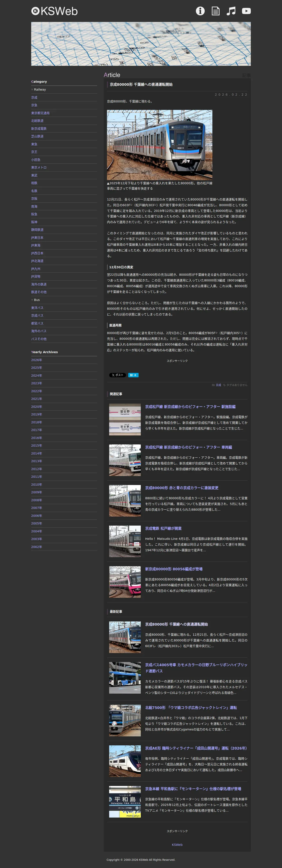Open the 2015年 yearly archive

tap(36, 446)
